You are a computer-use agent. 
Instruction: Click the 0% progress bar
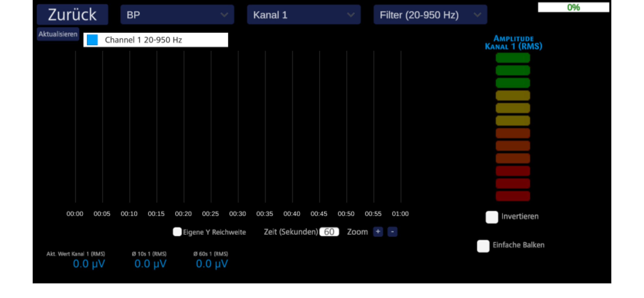574,7
